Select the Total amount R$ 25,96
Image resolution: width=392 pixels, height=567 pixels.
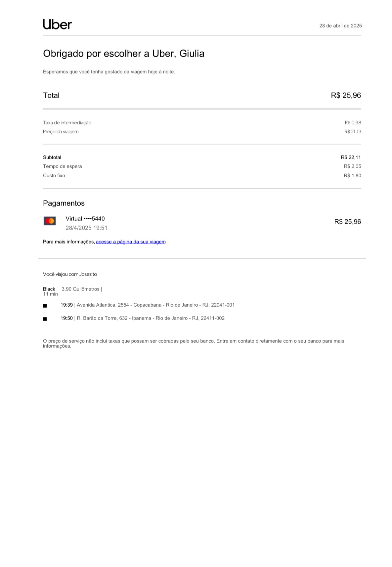coord(346,96)
